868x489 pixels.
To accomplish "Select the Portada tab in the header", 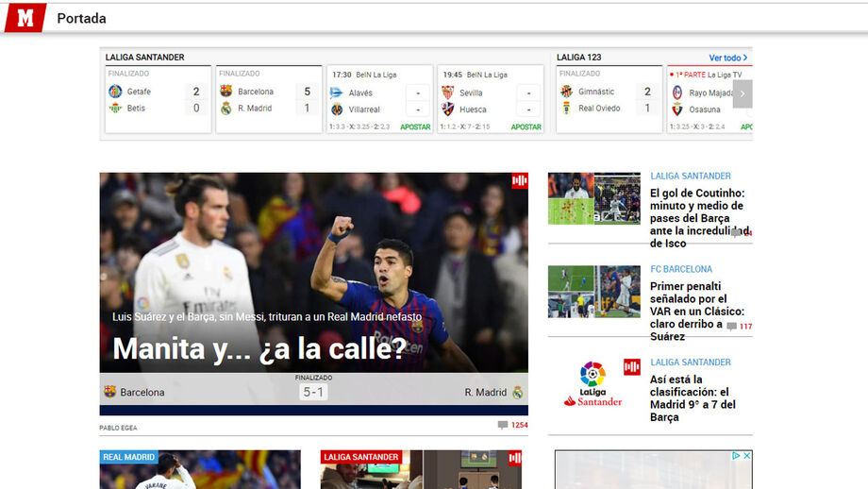I will click(81, 18).
